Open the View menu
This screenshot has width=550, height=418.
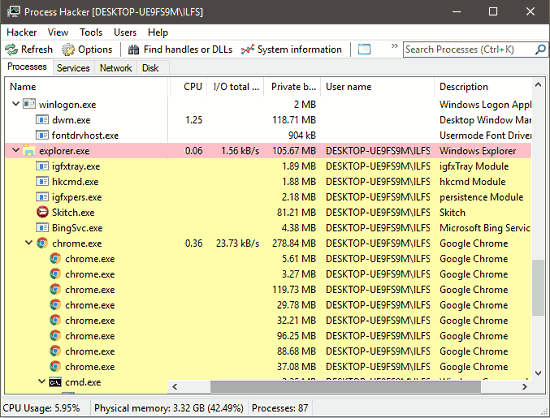58,33
